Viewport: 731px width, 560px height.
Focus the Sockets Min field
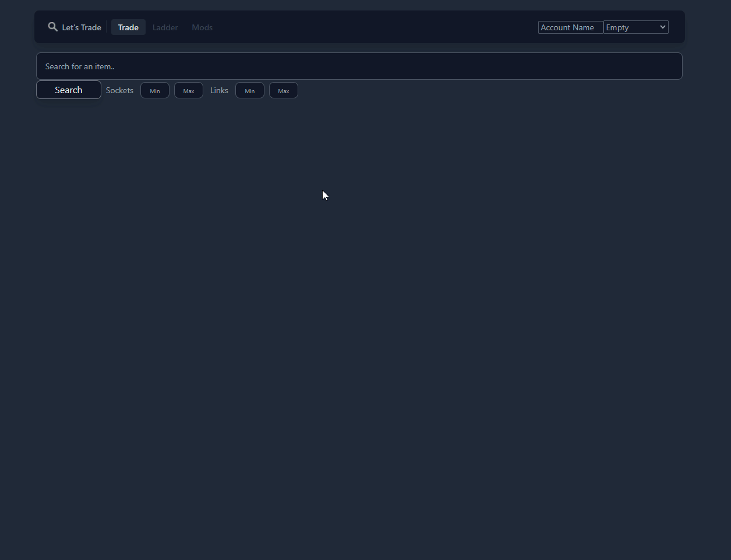tap(155, 90)
